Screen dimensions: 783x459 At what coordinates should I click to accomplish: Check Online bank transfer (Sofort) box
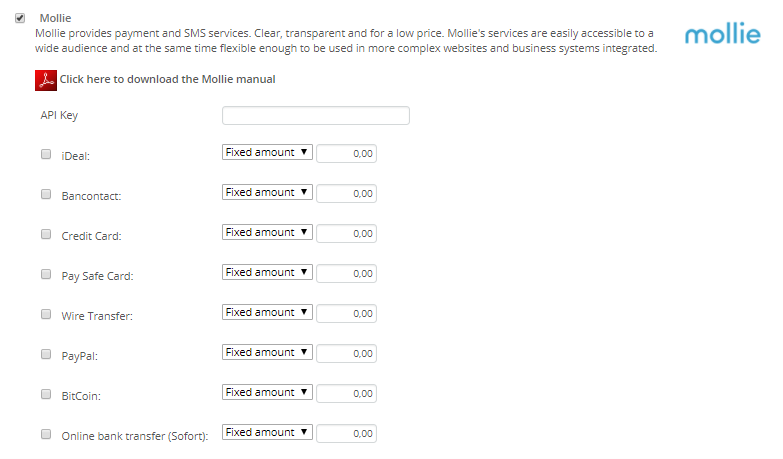46,434
